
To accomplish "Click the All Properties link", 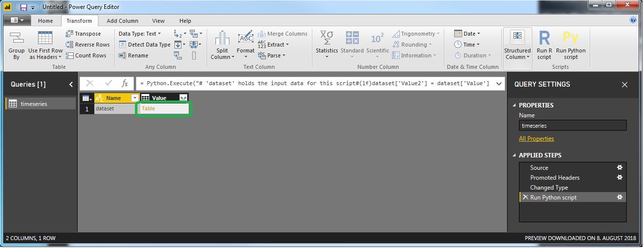I will coord(536,139).
